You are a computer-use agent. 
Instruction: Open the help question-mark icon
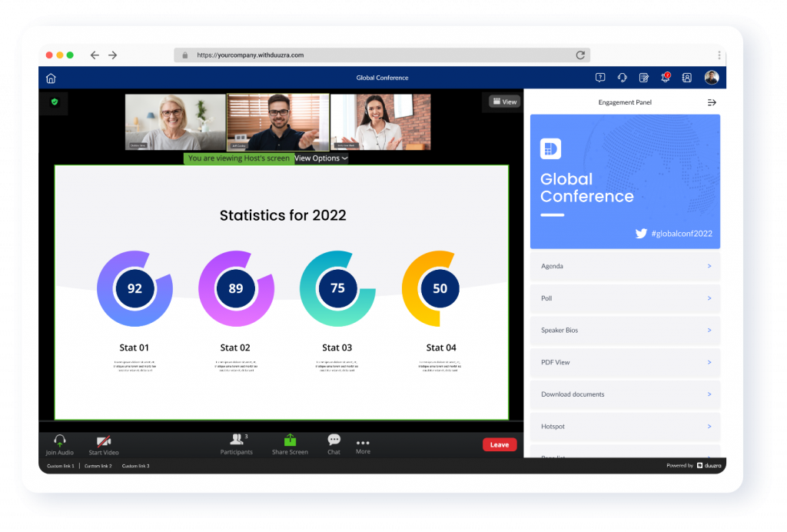click(x=600, y=78)
